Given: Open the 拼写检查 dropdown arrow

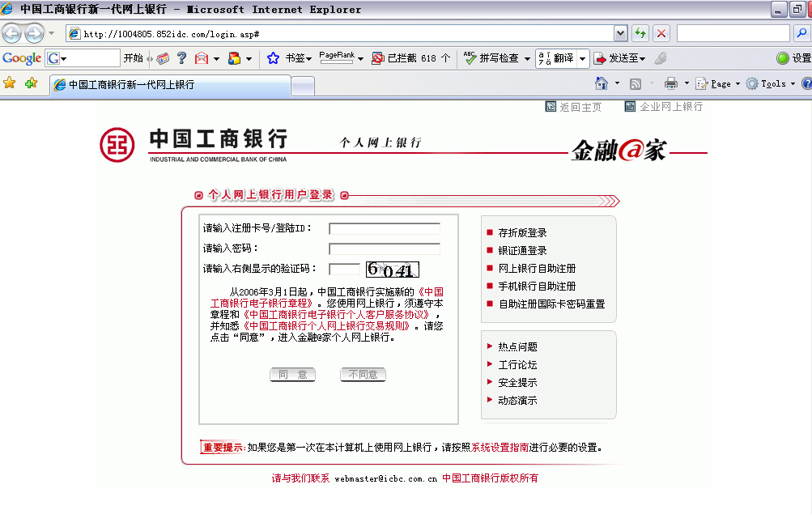Looking at the screenshot, I should 527,59.
